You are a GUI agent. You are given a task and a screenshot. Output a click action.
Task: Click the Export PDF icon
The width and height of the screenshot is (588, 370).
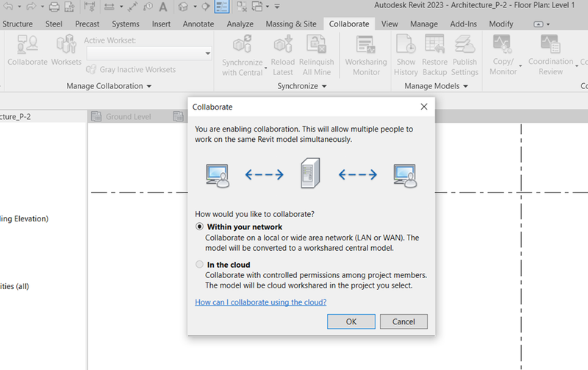tap(69, 7)
